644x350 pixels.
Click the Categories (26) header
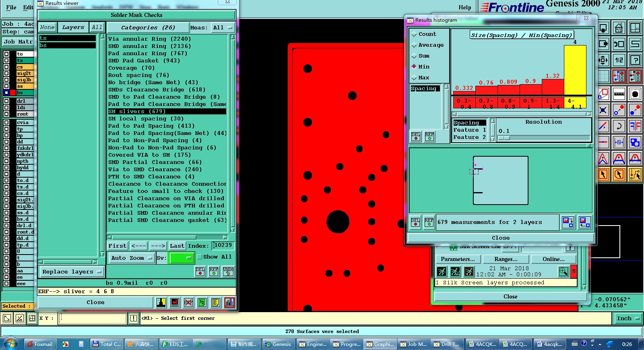[148, 28]
